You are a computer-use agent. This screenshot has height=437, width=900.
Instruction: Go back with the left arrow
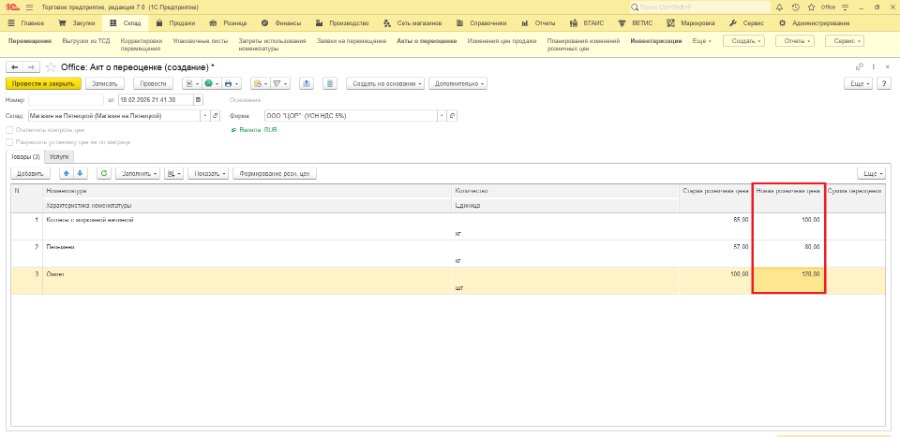coord(15,67)
